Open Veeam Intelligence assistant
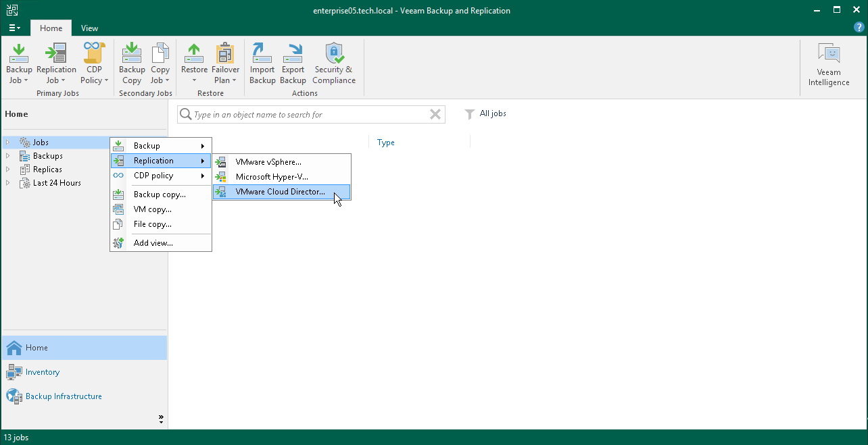Viewport: 868px width, 445px height. point(829,65)
